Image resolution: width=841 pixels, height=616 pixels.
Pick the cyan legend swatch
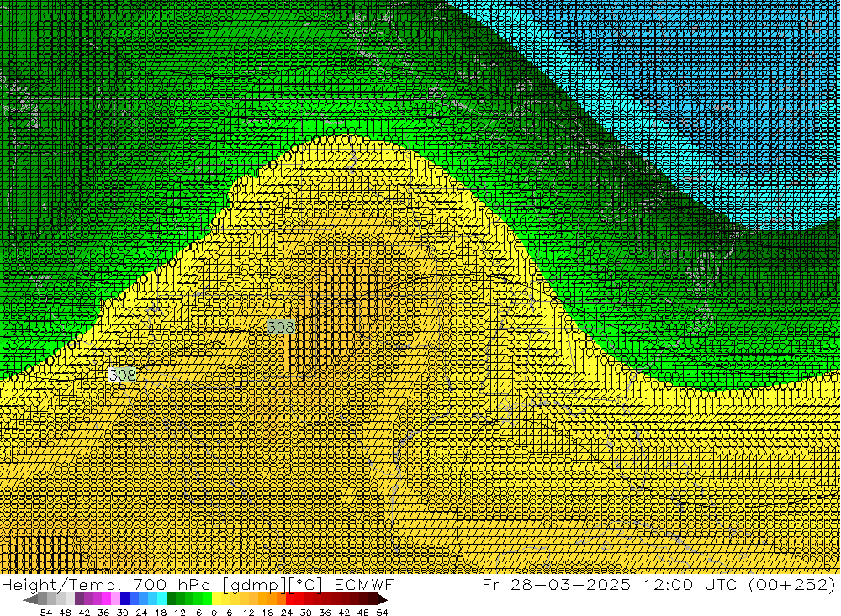click(161, 599)
